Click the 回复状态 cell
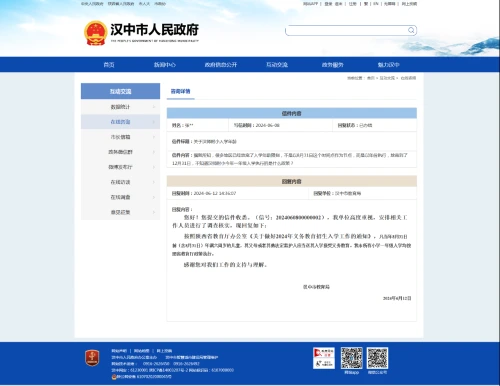This screenshot has width=500, height=386. coord(375,125)
